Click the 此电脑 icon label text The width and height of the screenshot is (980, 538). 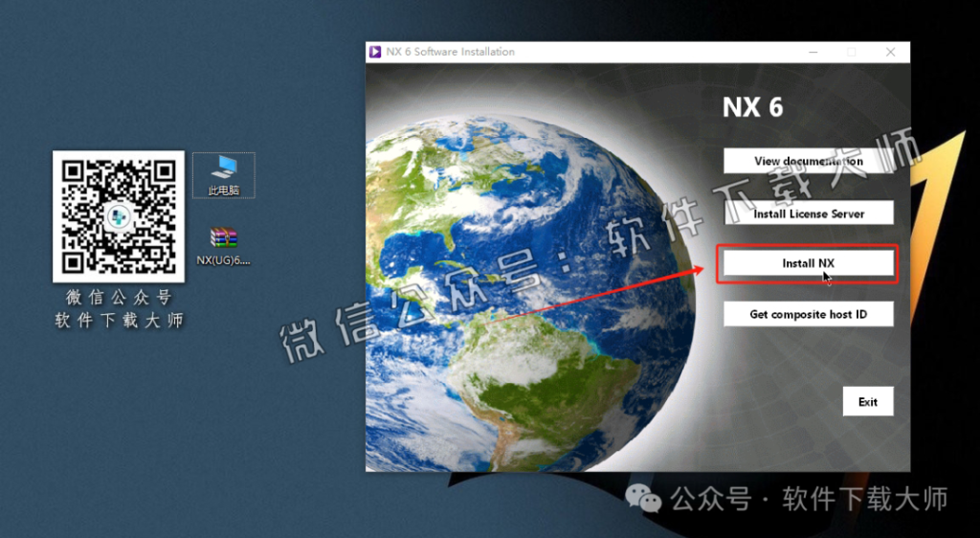[x=224, y=191]
